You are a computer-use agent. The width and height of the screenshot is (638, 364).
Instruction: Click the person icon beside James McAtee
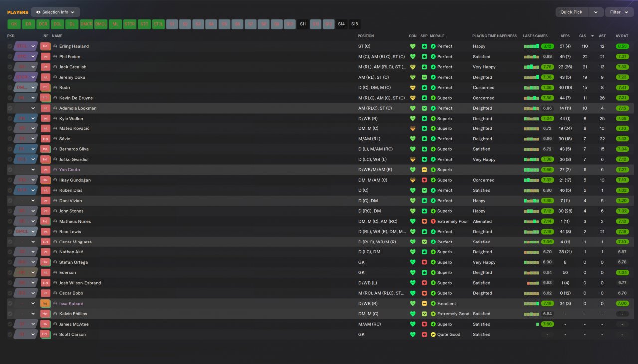click(x=55, y=324)
